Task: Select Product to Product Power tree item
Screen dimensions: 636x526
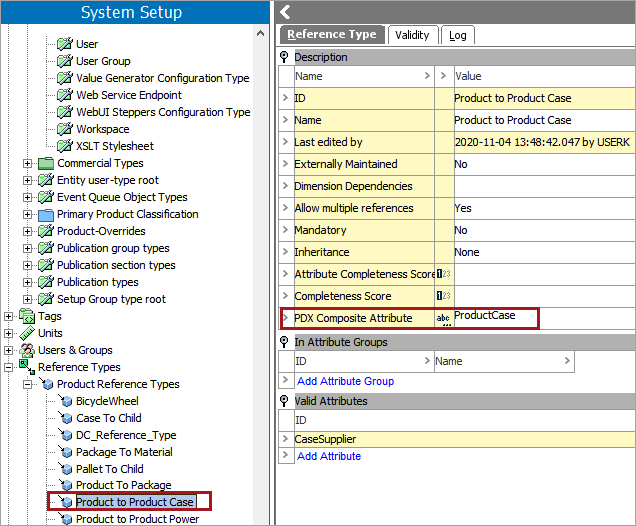Action: 137,519
